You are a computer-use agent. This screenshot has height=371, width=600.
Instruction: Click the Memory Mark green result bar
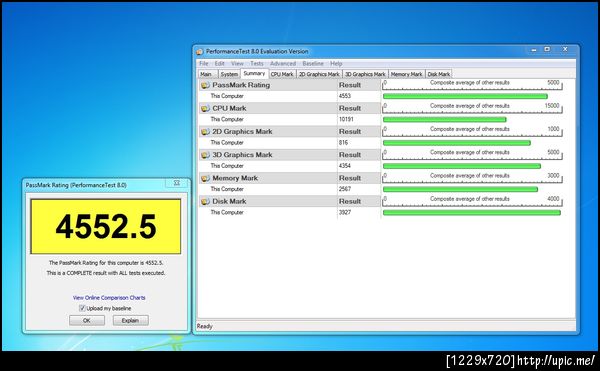click(460, 189)
